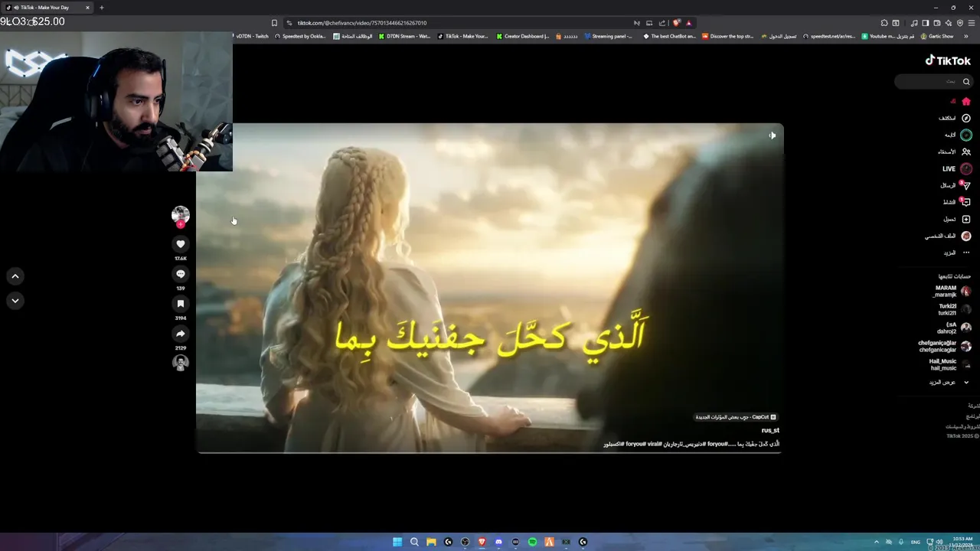Open the More three-dots menu
Viewport: 980px width, 551px height.
click(x=966, y=253)
